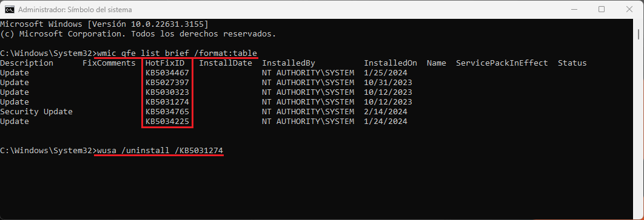
Task: Maximize the Command Prompt window
Action: [602, 9]
